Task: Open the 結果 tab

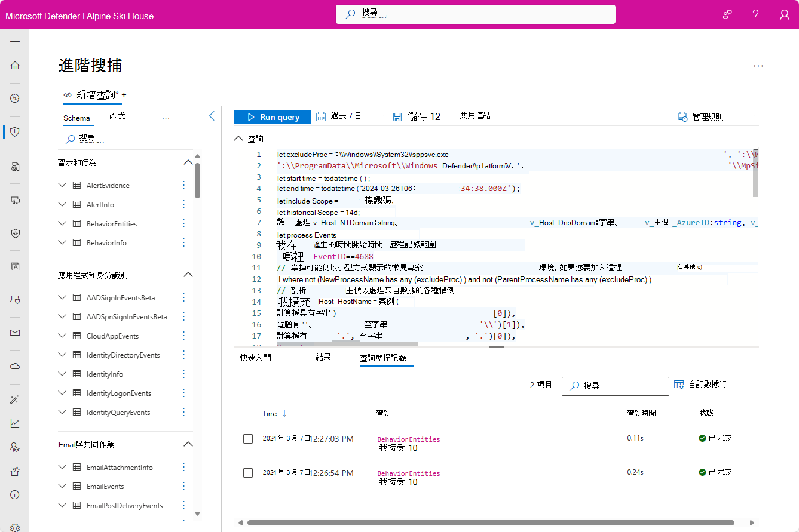Action: (x=323, y=358)
